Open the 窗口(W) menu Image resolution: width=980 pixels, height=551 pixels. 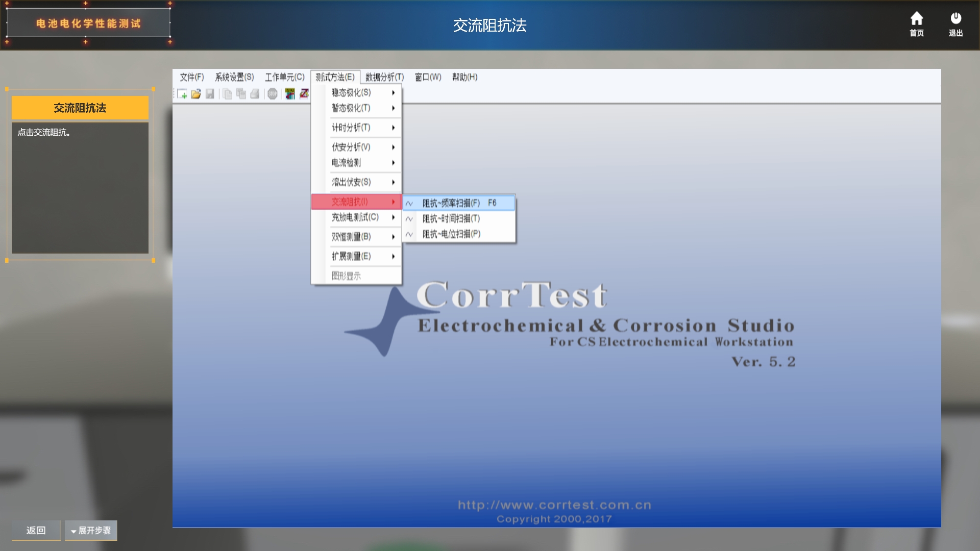pos(428,77)
